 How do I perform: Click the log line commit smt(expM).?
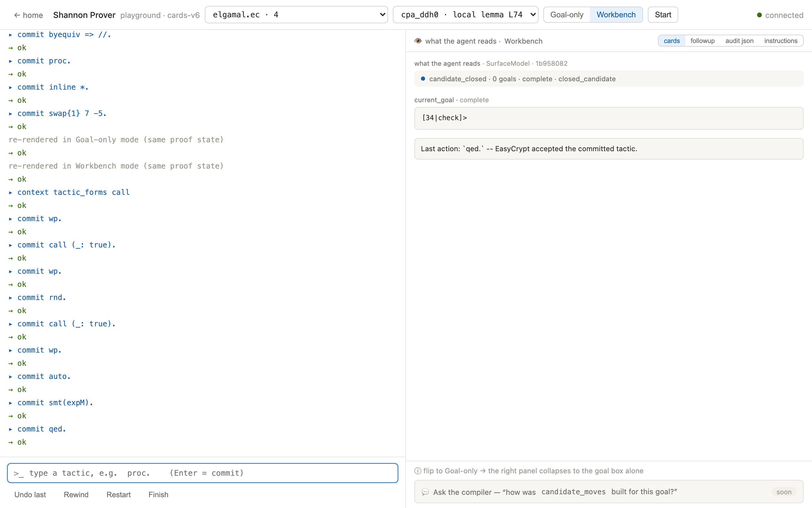(55, 403)
